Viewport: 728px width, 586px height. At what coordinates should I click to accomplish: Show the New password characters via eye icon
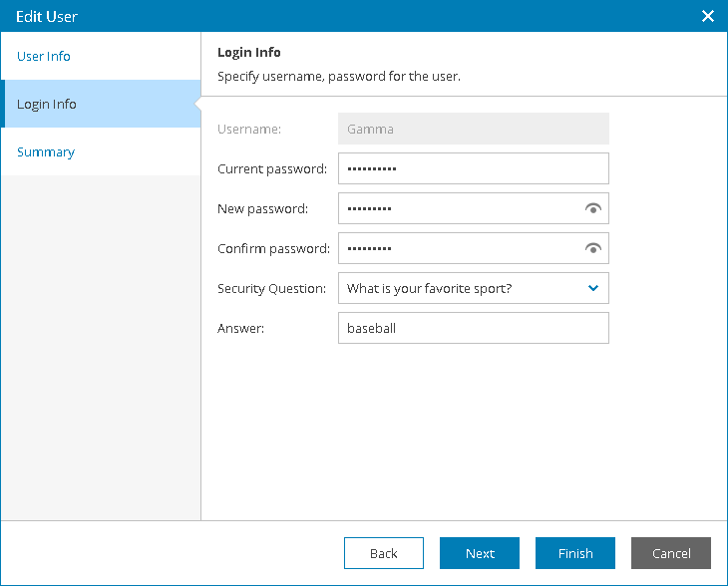coord(593,209)
